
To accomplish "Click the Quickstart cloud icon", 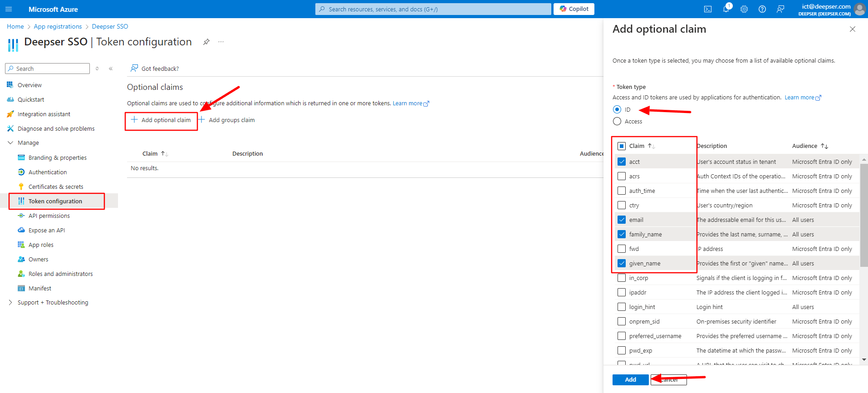I will click(x=10, y=99).
